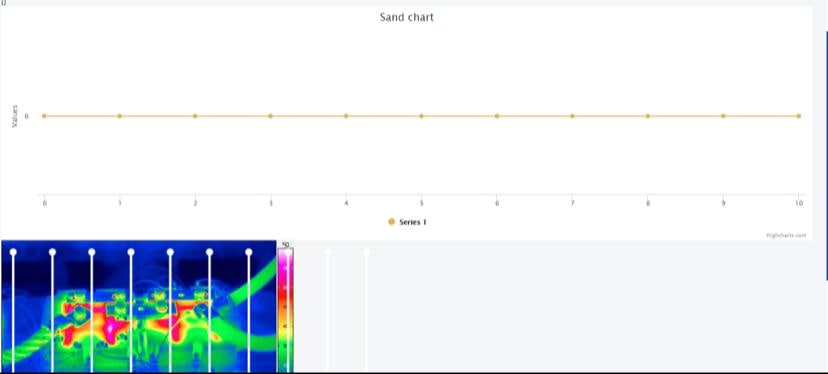Select the data point at x equals 2

coord(195,116)
